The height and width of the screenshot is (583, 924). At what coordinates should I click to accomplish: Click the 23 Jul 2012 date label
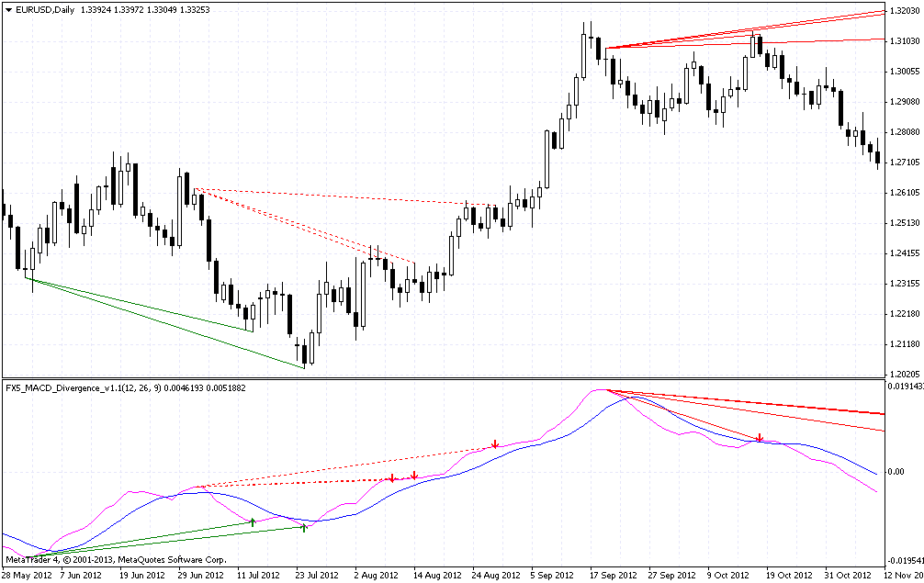[x=317, y=575]
